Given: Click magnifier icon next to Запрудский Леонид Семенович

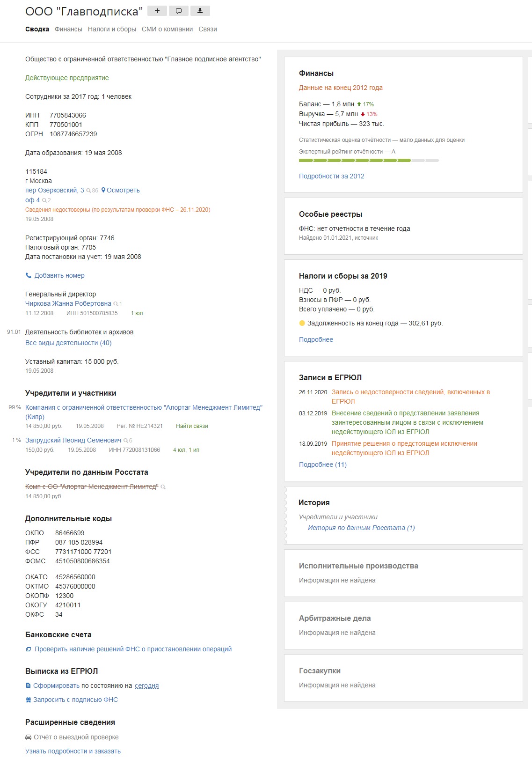Looking at the screenshot, I should coord(125,441).
